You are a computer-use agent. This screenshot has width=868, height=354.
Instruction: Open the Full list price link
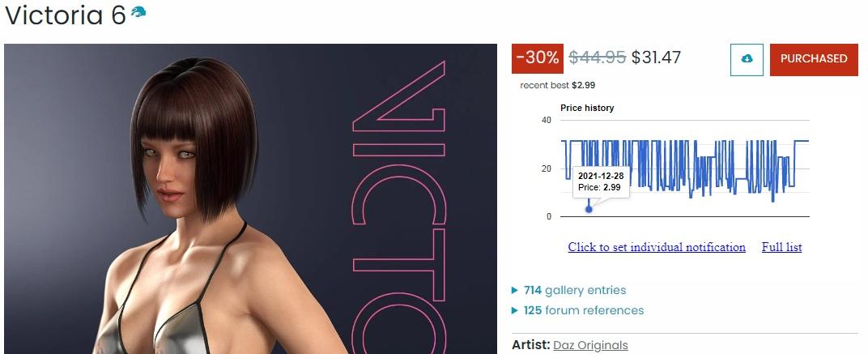click(x=781, y=247)
